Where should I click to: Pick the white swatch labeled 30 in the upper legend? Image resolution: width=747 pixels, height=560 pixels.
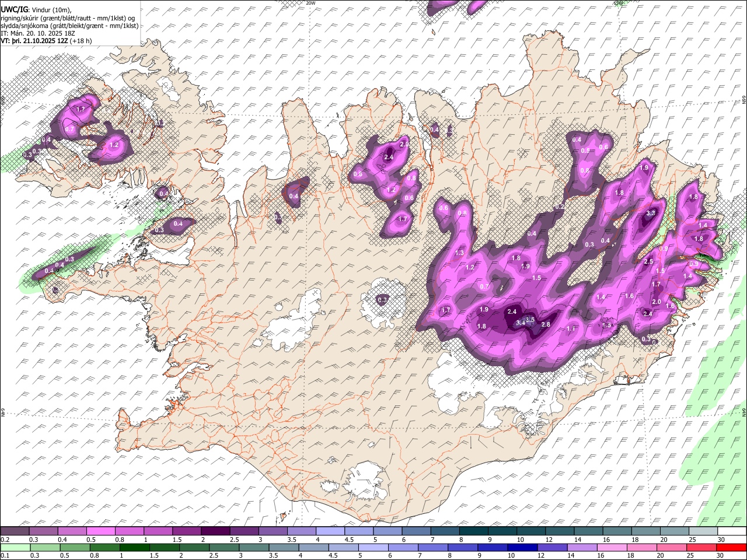click(x=731, y=531)
